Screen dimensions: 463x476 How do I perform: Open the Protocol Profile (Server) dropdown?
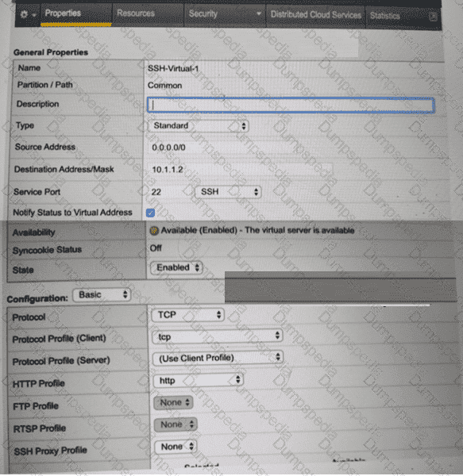(218, 359)
